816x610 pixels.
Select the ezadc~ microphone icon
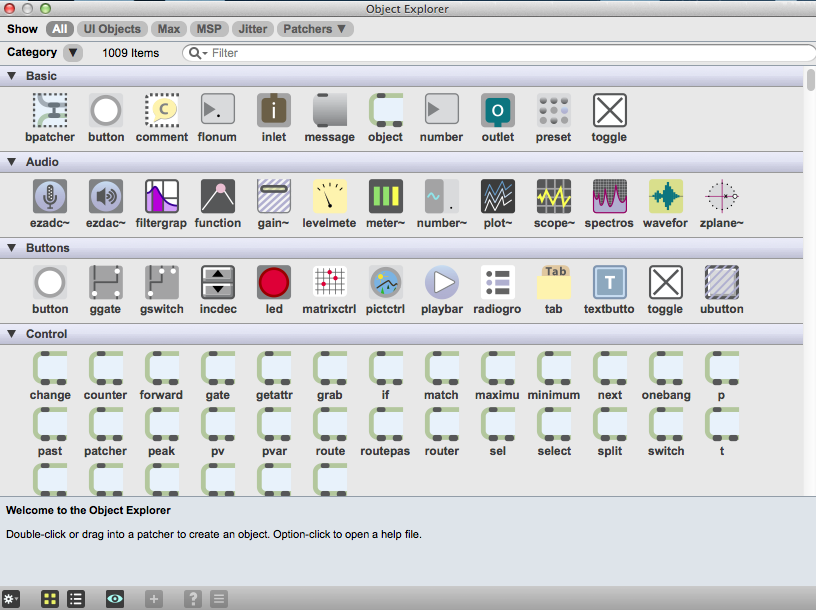coord(50,196)
